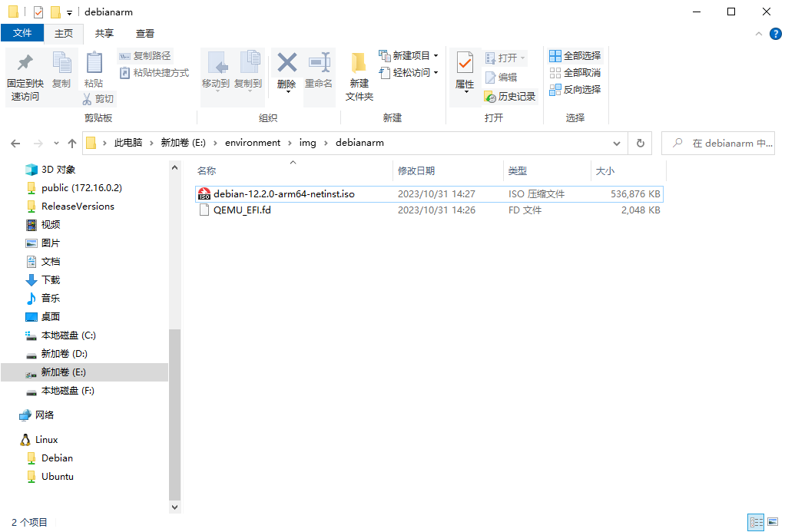785x532 pixels.
Task: Click the Debian ISO file icon
Action: pos(204,193)
